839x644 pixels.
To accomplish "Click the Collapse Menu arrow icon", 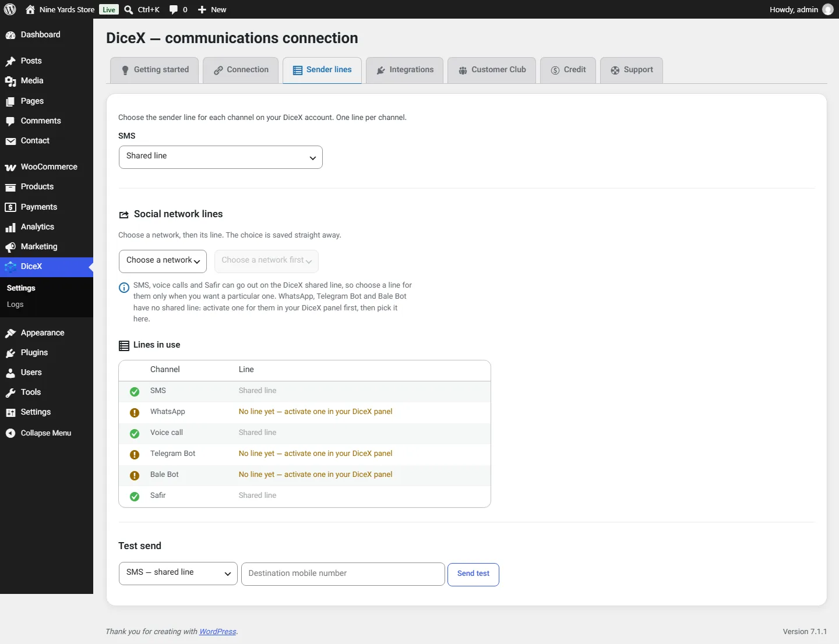I will pyautogui.click(x=10, y=433).
